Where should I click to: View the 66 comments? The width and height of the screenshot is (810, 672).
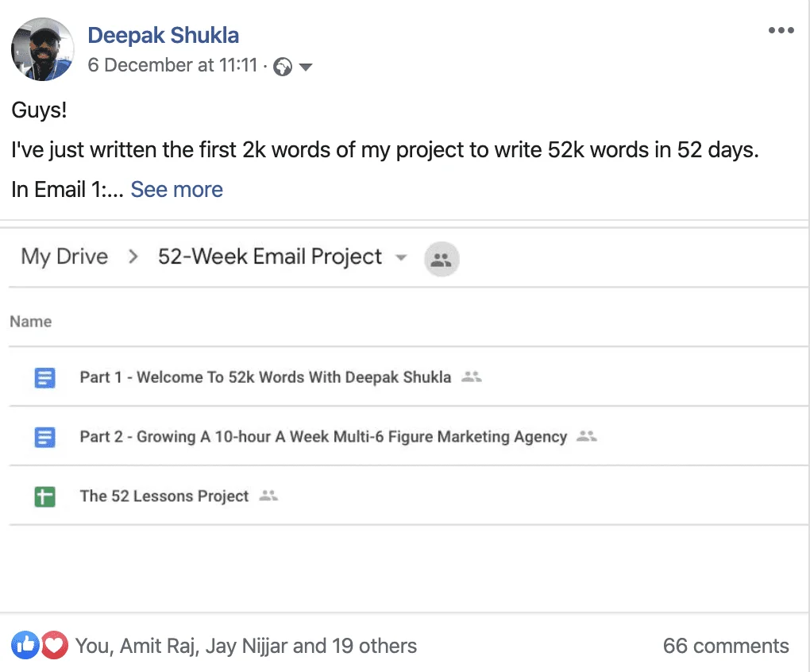pos(726,646)
